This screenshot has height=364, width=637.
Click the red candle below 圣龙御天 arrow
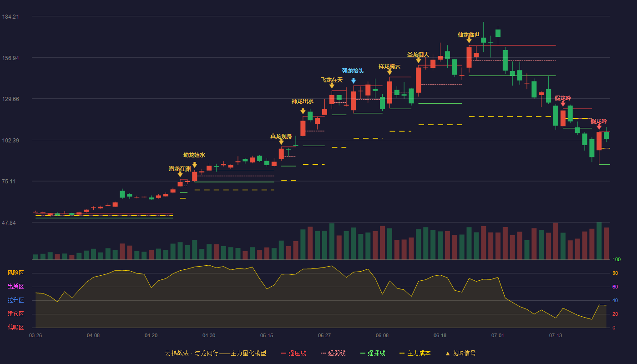[x=419, y=80]
